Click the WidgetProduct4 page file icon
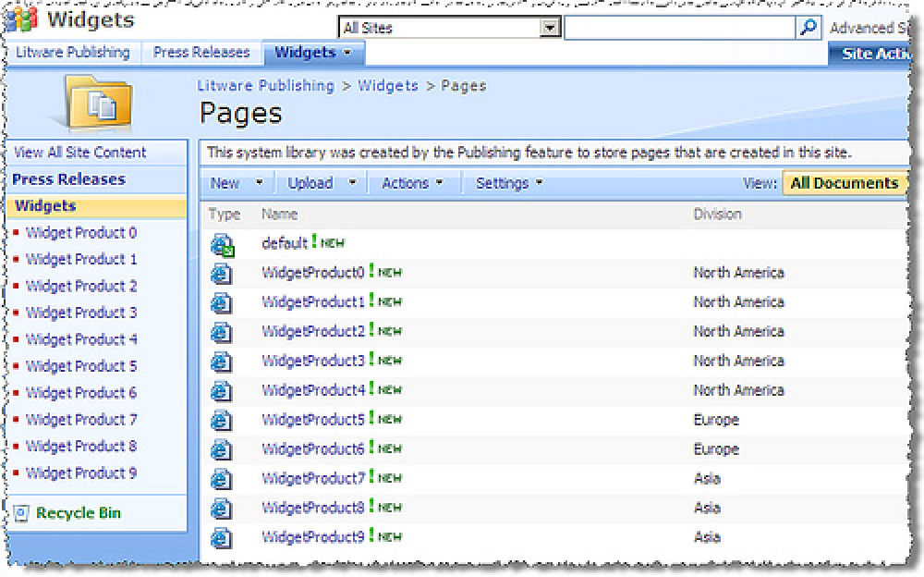Screen dimensions: 924x577 pyautogui.click(x=222, y=391)
